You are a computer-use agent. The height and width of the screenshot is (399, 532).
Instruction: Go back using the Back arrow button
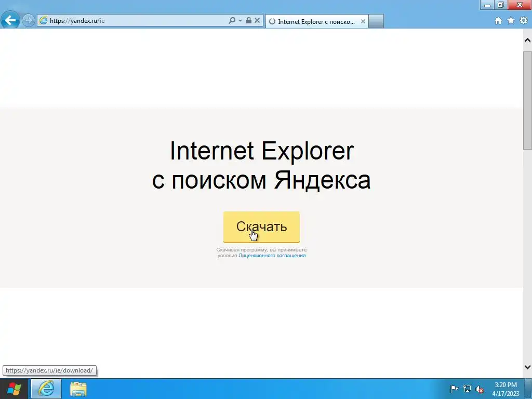click(x=10, y=20)
